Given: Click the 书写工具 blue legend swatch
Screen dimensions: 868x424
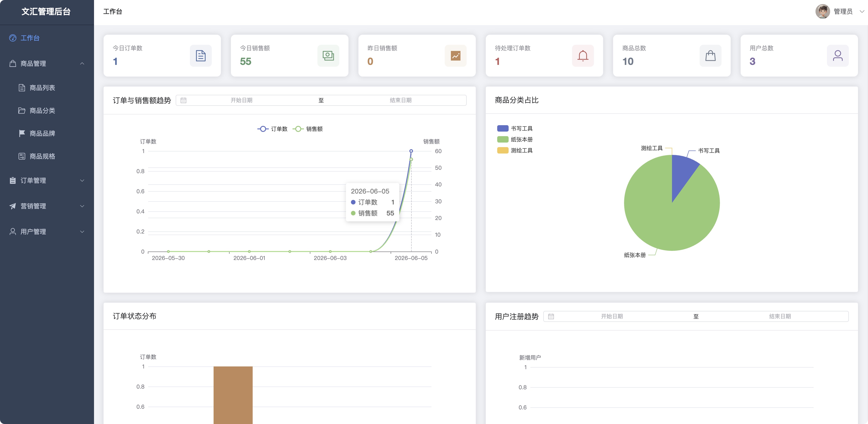Looking at the screenshot, I should (x=502, y=128).
